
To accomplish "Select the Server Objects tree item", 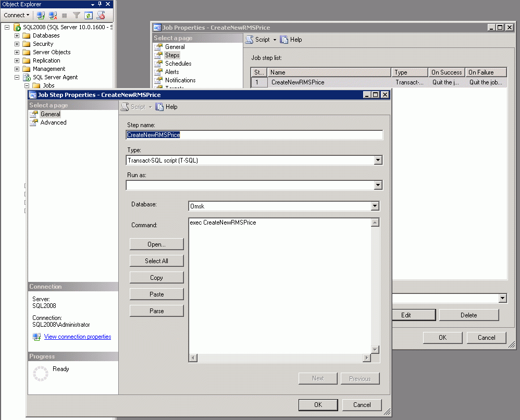I will point(52,52).
